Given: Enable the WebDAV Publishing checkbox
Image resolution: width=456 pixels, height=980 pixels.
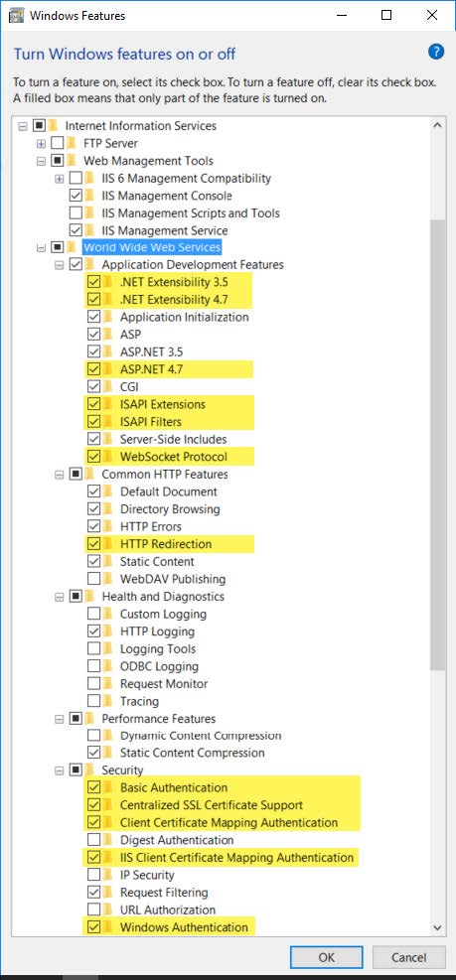Looking at the screenshot, I should (x=93, y=580).
